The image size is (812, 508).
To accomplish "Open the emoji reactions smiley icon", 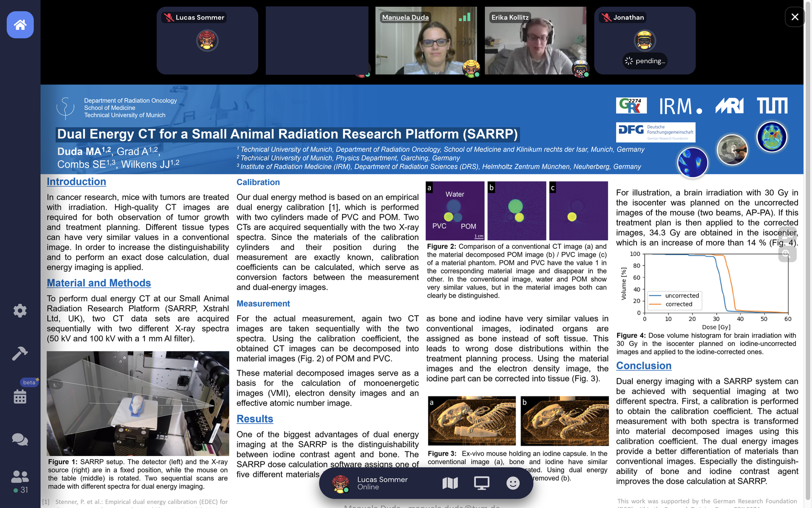I will (513, 483).
